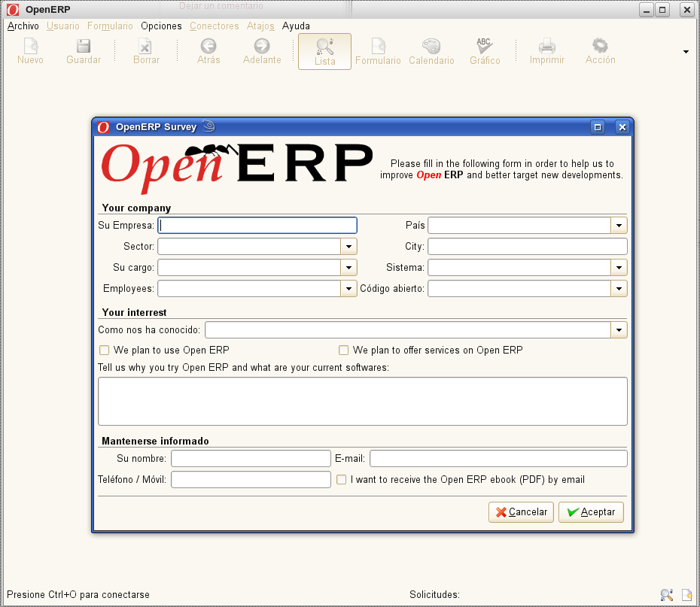Open the Ayuda menu
Viewport: 700px width, 607px height.
(296, 26)
